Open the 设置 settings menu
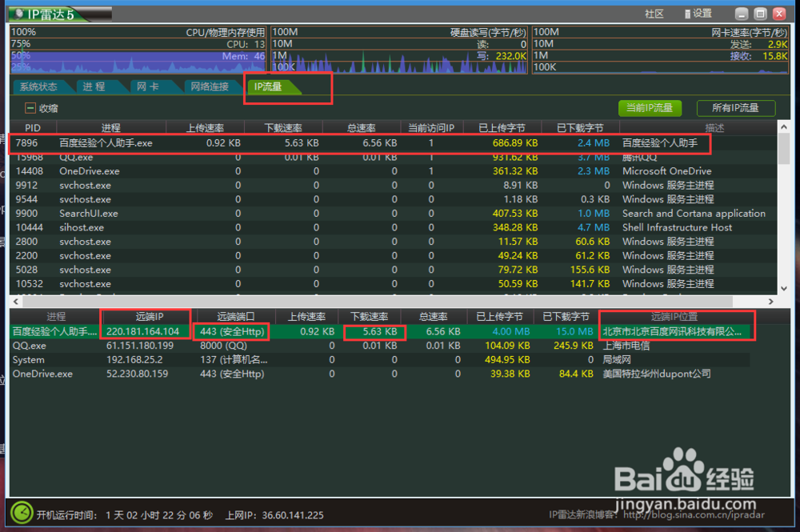The height and width of the screenshot is (532, 800). pyautogui.click(x=698, y=14)
